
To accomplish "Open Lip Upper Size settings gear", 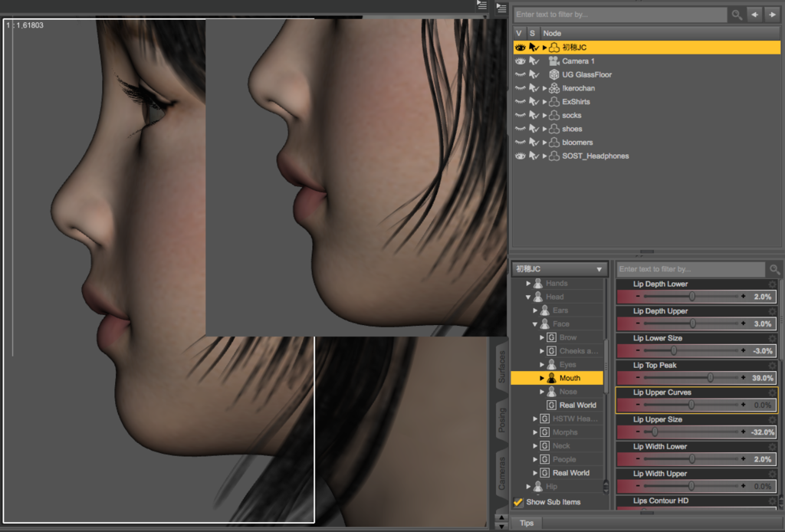I will click(772, 419).
